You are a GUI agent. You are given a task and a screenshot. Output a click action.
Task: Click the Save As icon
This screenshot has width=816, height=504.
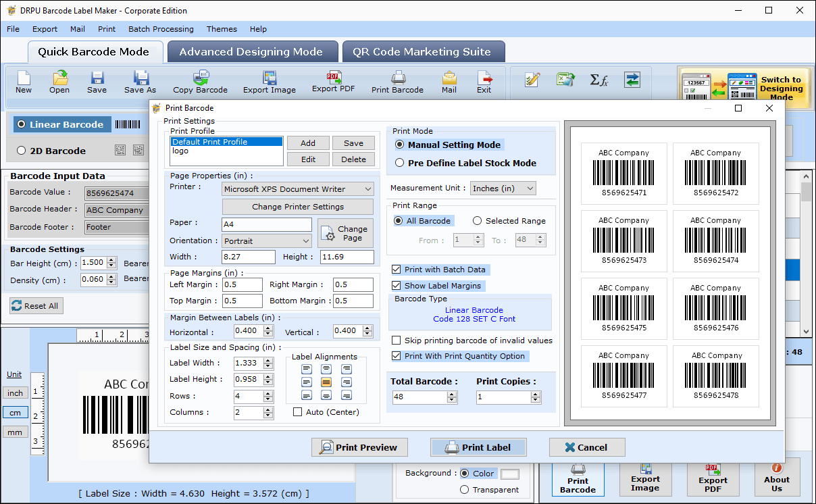(140, 82)
